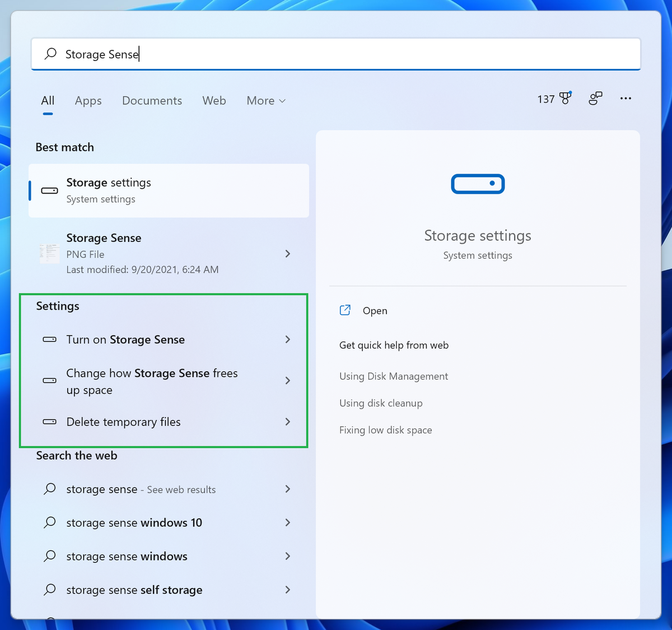
Task: Click the Fixing low disk space link
Action: click(x=385, y=430)
